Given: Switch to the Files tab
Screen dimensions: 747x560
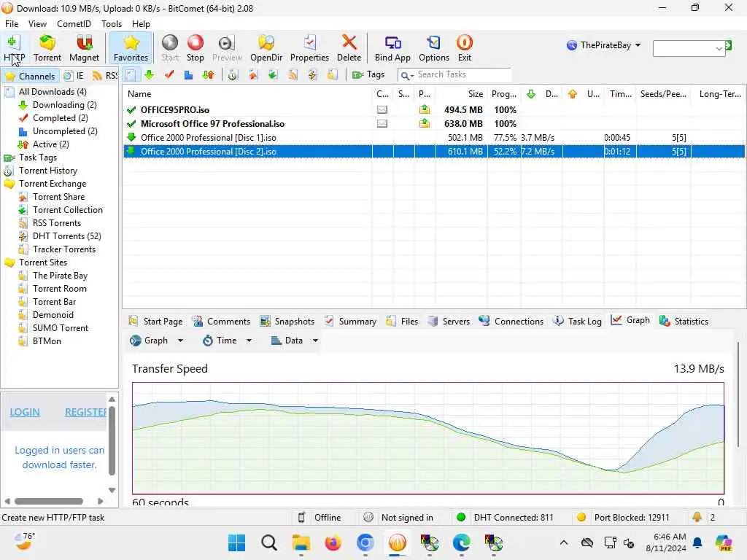Looking at the screenshot, I should 402,322.
